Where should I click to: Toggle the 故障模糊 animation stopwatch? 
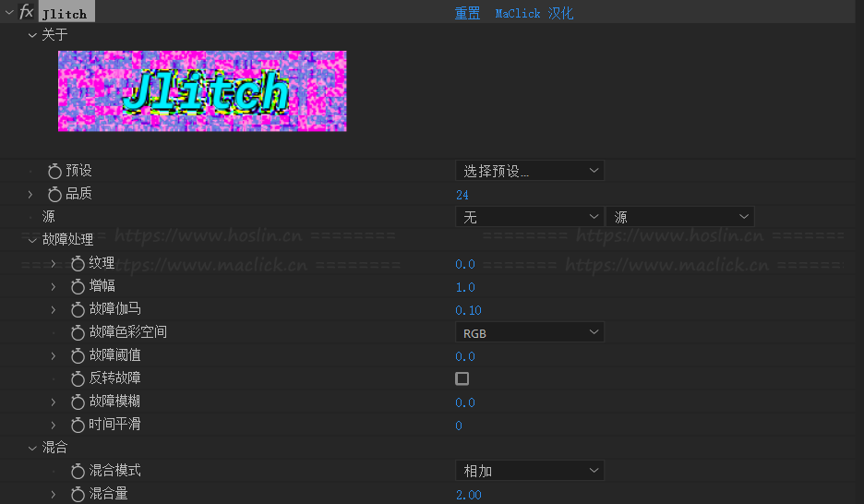coord(78,402)
